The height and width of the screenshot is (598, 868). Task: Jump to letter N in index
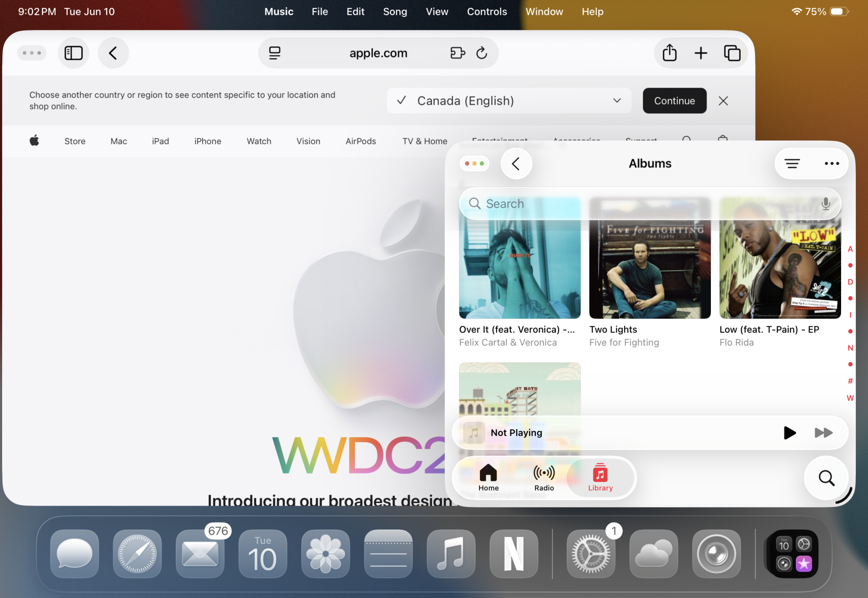pyautogui.click(x=850, y=348)
